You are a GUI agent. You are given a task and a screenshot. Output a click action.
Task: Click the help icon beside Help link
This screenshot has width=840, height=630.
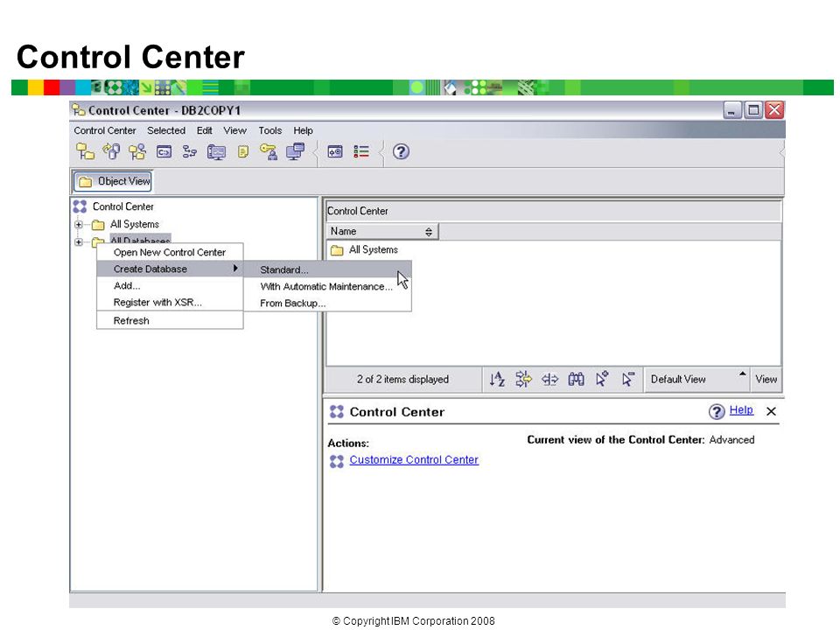point(717,411)
